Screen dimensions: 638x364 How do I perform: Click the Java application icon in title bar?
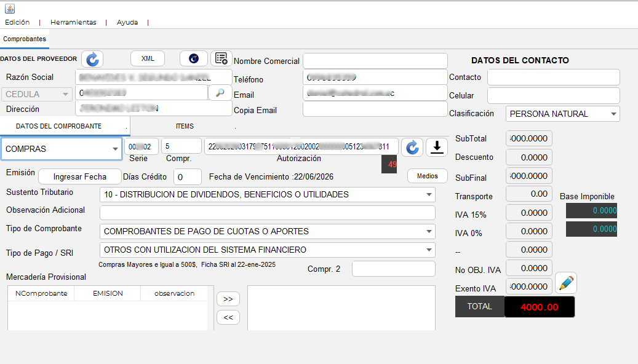(10, 9)
